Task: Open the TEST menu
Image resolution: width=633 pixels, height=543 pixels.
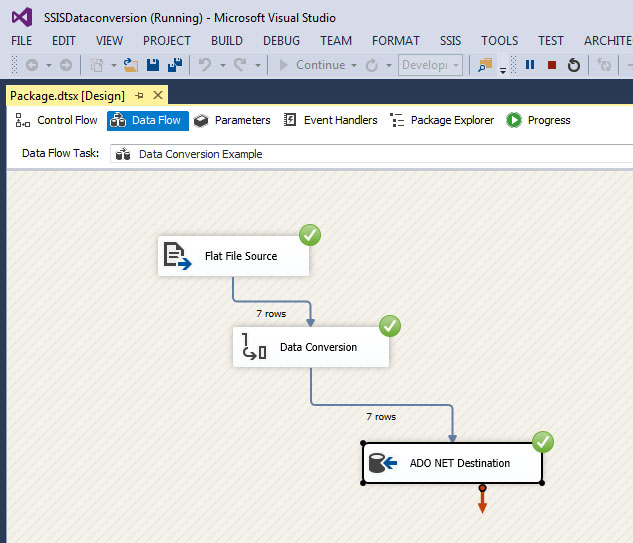Action: pyautogui.click(x=551, y=41)
